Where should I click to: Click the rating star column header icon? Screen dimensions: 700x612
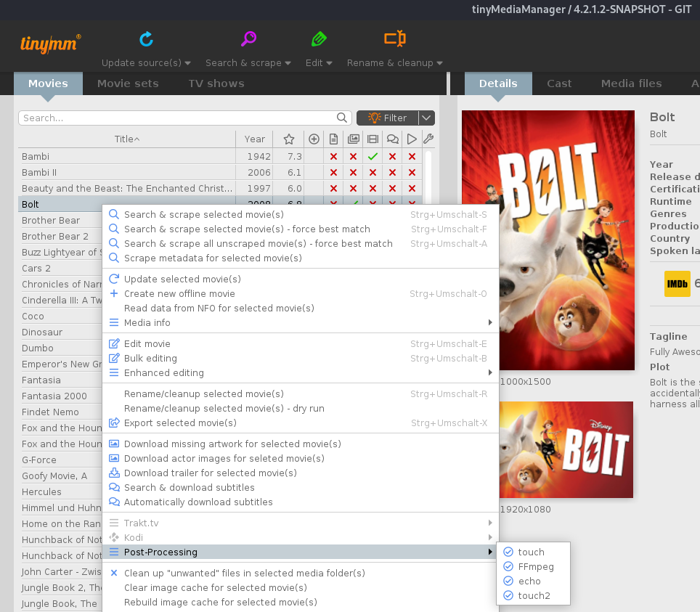click(288, 139)
